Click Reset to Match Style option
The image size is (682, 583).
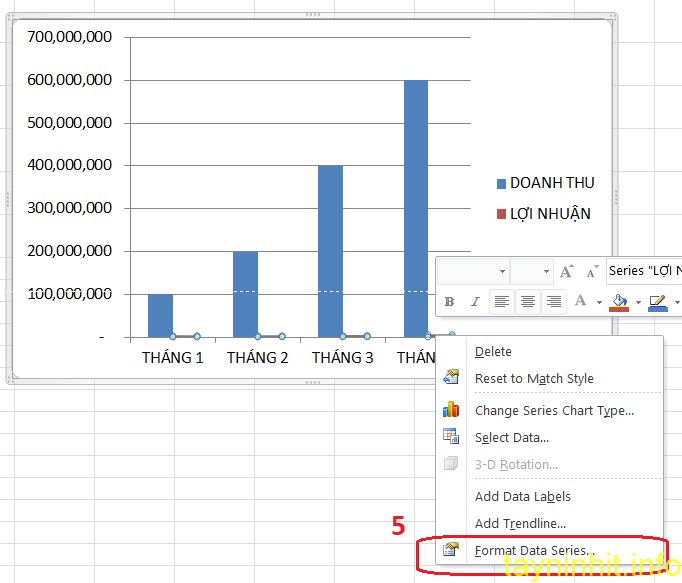pyautogui.click(x=534, y=378)
